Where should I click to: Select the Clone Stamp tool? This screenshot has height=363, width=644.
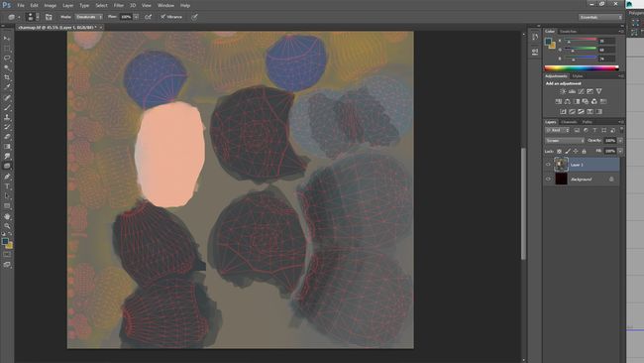7,117
